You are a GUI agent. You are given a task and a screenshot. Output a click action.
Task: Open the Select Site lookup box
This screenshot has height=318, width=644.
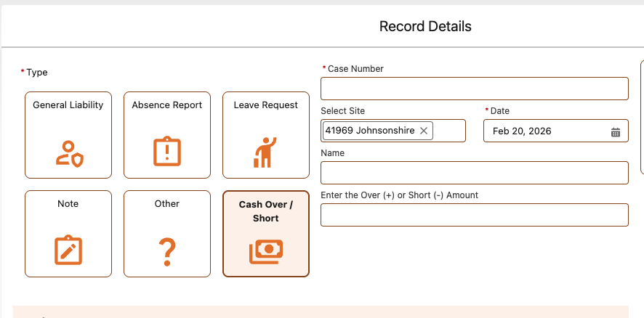[448, 131]
